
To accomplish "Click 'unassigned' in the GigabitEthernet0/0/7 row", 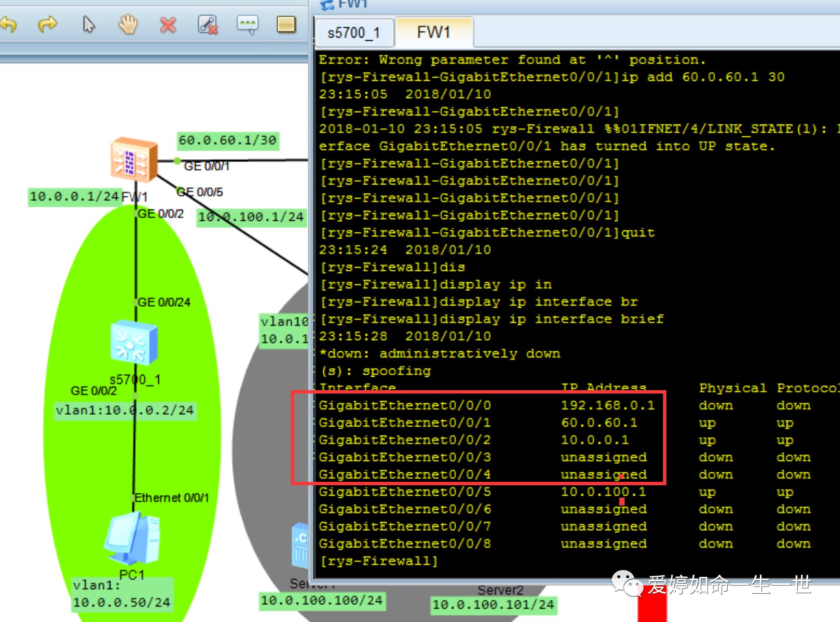I will coord(603,526).
